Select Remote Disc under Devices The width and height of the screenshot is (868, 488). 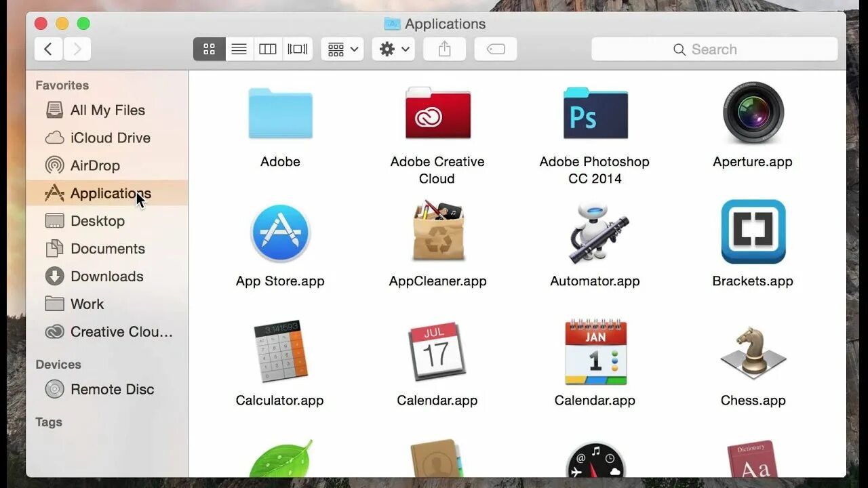[107, 389]
